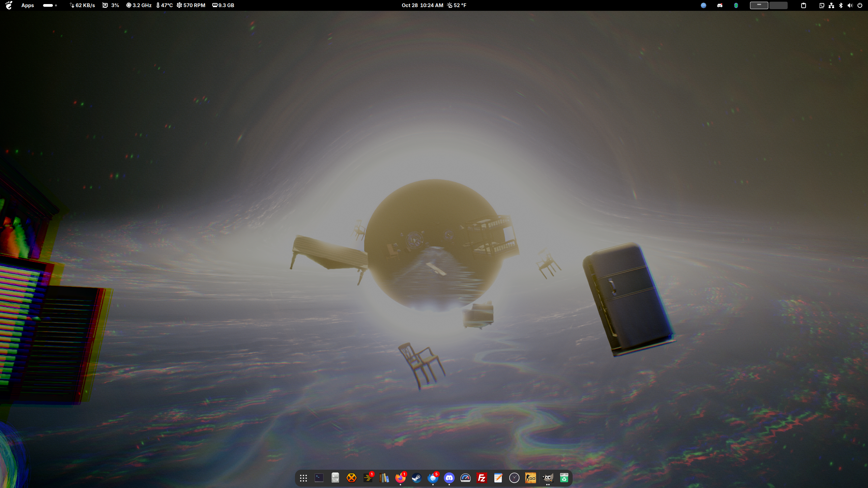Open the Terminal from the dock
868x488 pixels.
pos(319,478)
